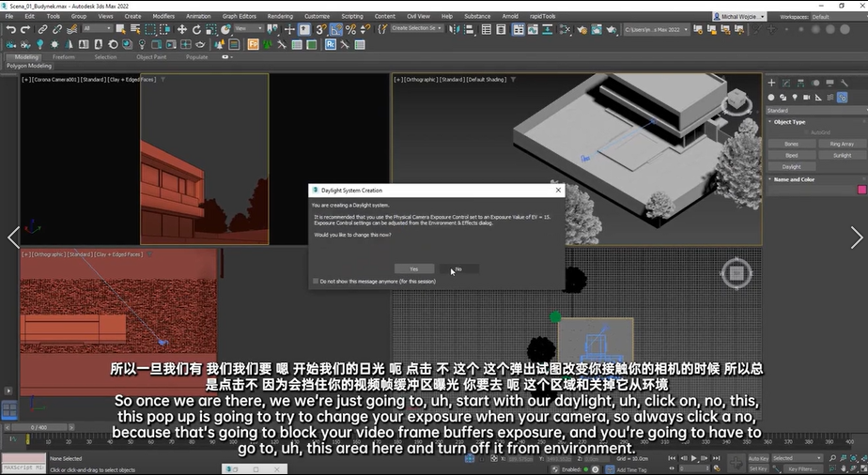Toggle the Auto Key button
Screen dimensions: 868x475
758,458
